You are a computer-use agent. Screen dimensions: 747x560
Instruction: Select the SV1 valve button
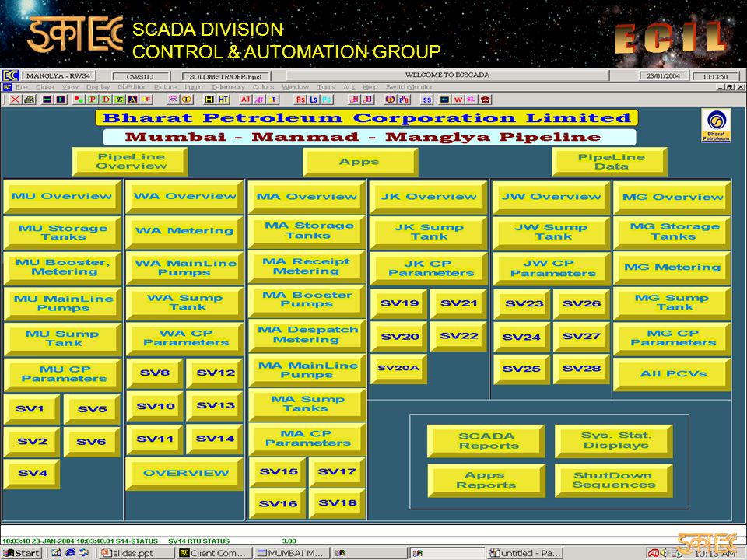coord(31,408)
